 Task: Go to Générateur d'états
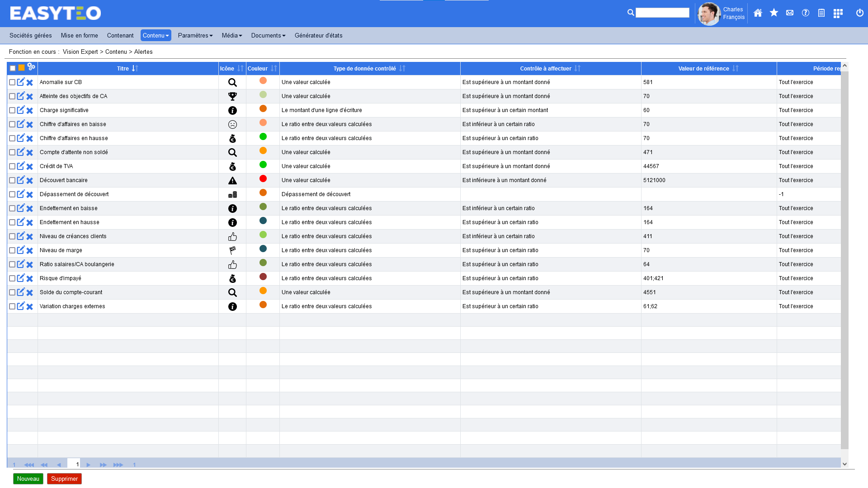[x=318, y=35]
